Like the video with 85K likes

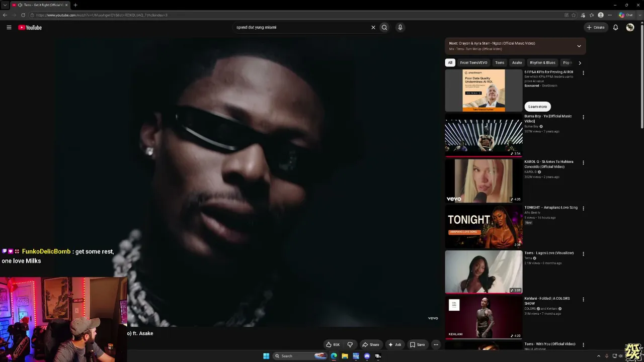[333, 345]
